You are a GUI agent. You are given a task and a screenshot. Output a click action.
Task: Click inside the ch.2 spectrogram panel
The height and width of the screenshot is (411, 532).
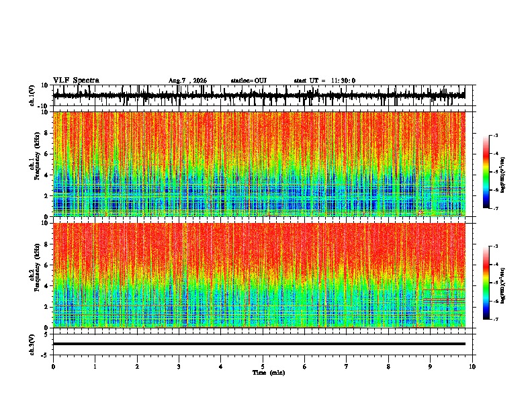[259, 275]
